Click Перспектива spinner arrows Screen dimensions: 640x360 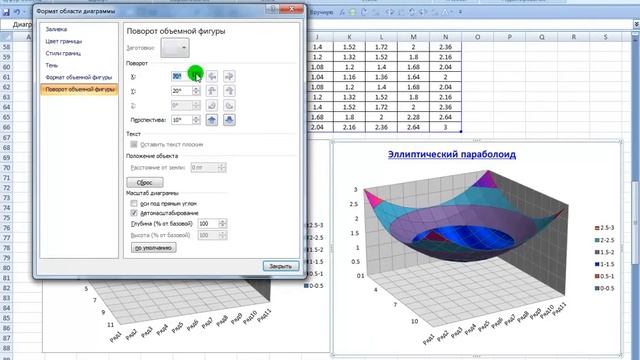(196, 120)
